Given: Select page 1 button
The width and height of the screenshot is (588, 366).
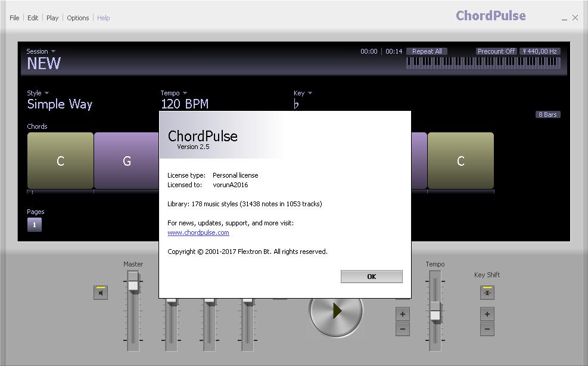Looking at the screenshot, I should pos(35,225).
